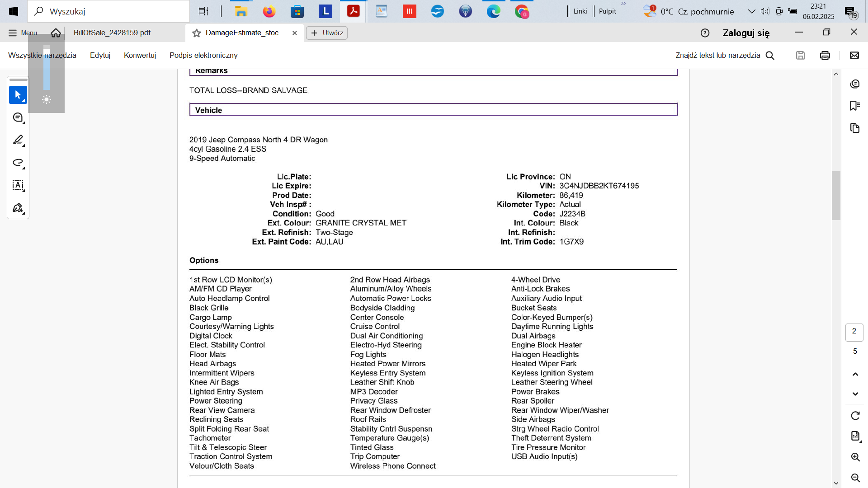
Task: Click the GRANITE CRYSTAL MET colour value
Action: click(361, 223)
